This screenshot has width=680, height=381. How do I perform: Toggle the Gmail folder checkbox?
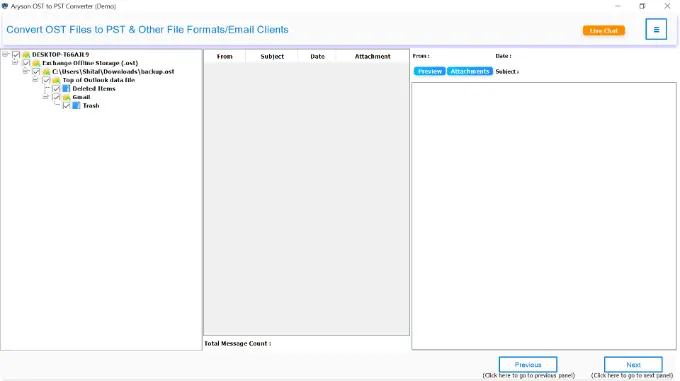coord(56,97)
